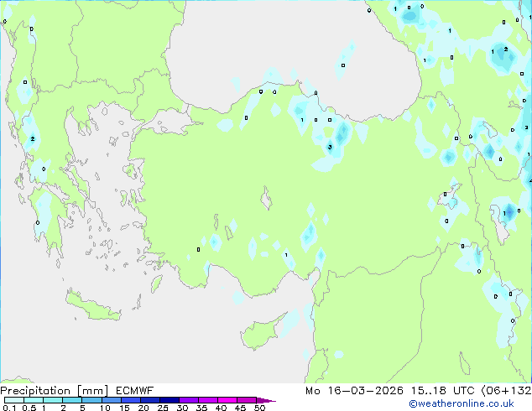Click the legend value '45'
This screenshot has height=411, width=532.
pos(240,408)
